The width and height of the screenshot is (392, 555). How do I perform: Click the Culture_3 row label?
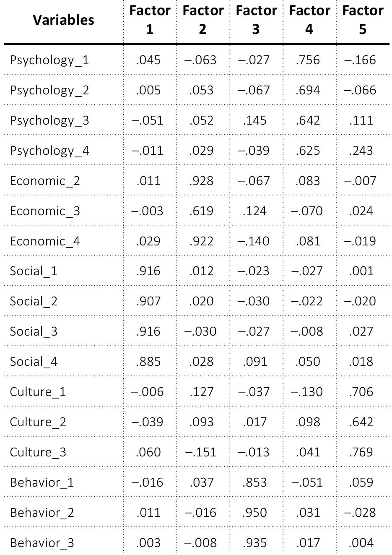(38, 452)
